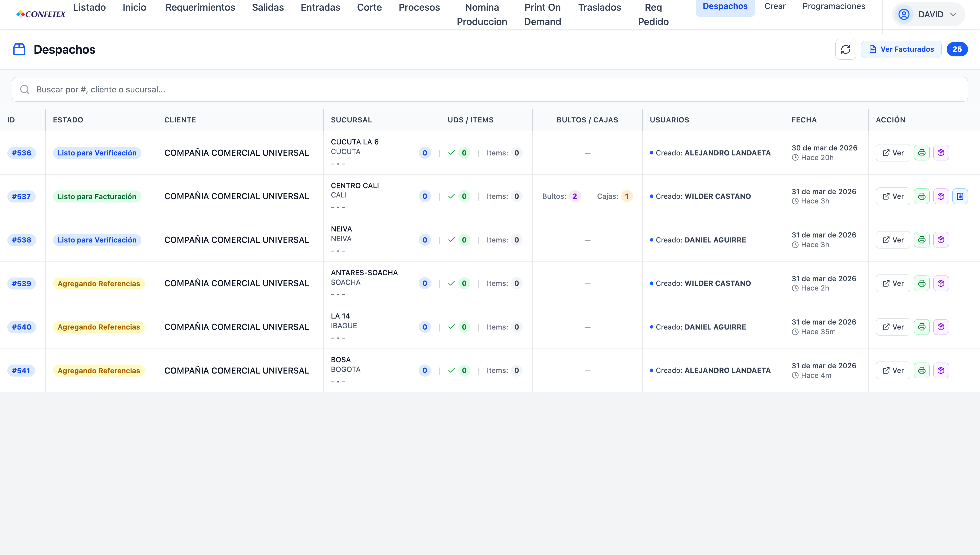Open the Corte menu item
This screenshot has height=555, width=980.
[369, 7]
